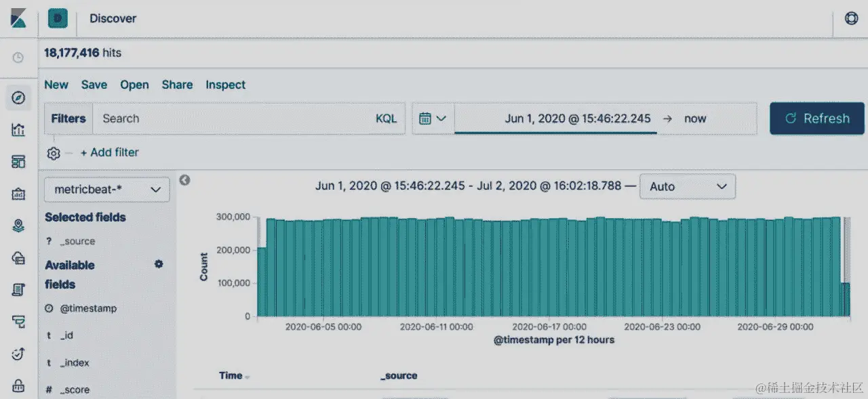This screenshot has height=399, width=868.
Task: Select the Discover compass icon in sidebar
Action: 18,98
